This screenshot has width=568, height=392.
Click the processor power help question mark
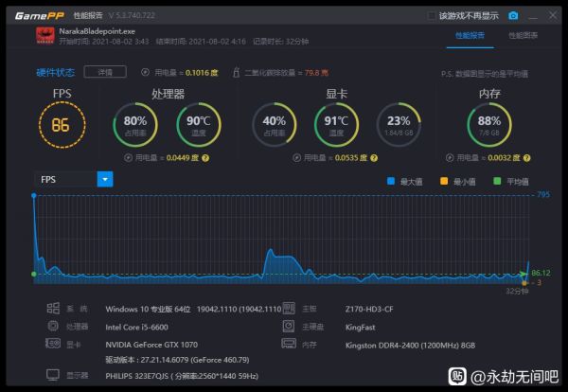205,158
